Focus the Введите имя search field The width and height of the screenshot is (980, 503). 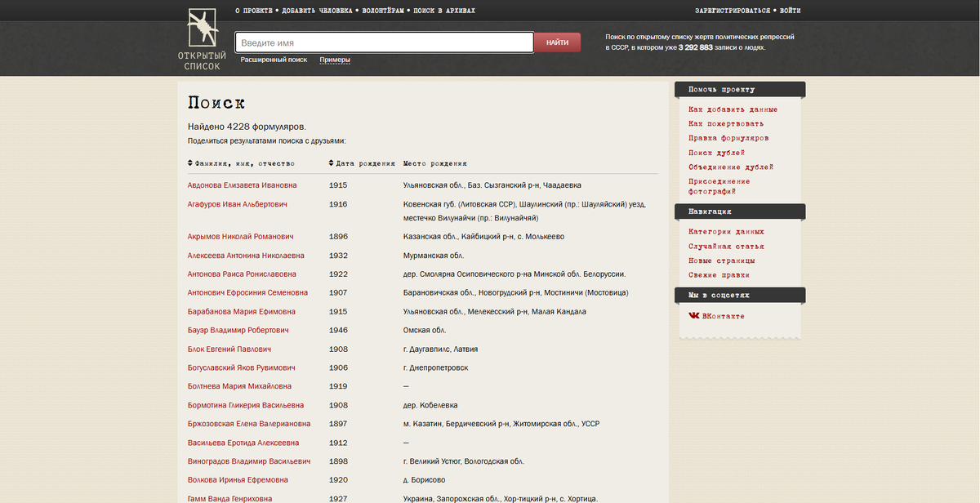pos(384,42)
